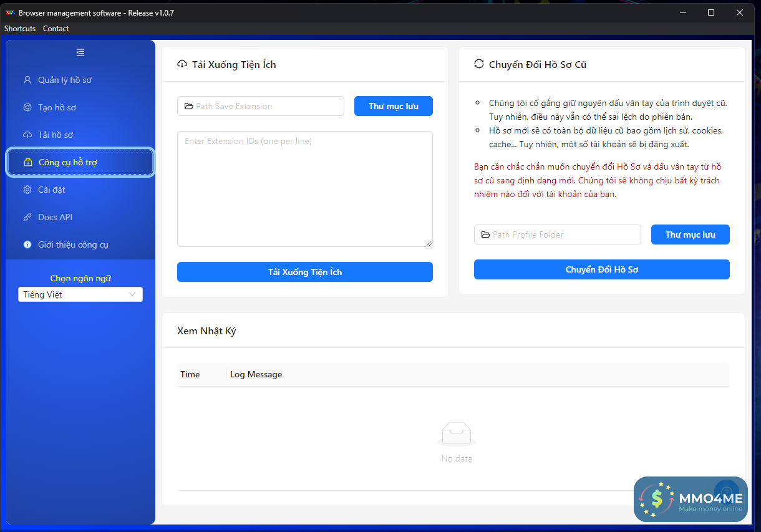The width and height of the screenshot is (761, 532).
Task: Click Thư mục lưu button for extension path
Action: point(394,106)
